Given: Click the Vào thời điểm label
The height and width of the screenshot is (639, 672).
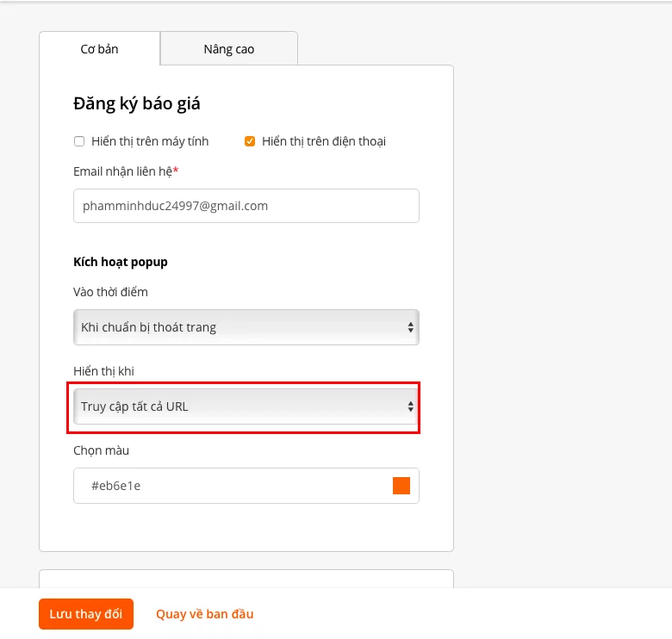Looking at the screenshot, I should click(x=110, y=292).
